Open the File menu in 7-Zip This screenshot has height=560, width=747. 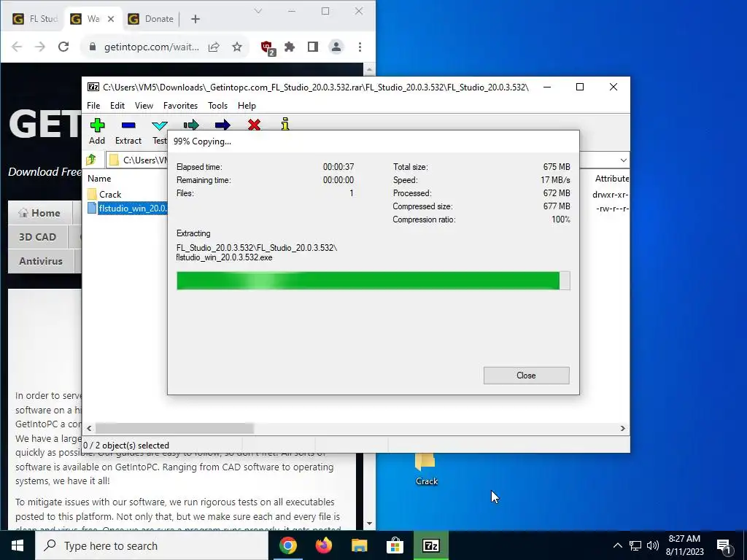[x=93, y=105]
